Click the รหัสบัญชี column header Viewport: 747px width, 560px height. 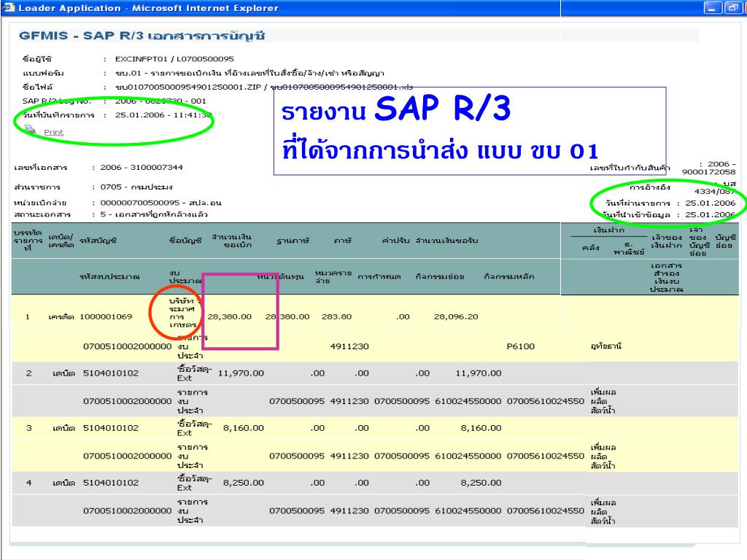pyautogui.click(x=98, y=241)
